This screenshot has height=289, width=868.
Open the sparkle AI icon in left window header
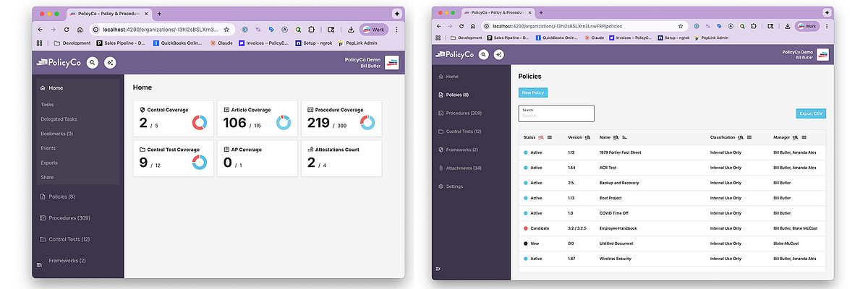[110, 63]
